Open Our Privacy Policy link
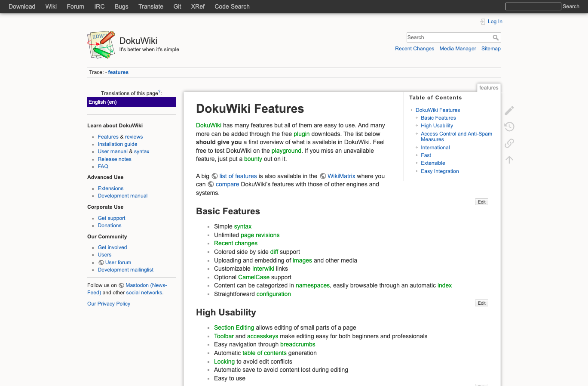Image resolution: width=588 pixels, height=386 pixels. tap(109, 304)
